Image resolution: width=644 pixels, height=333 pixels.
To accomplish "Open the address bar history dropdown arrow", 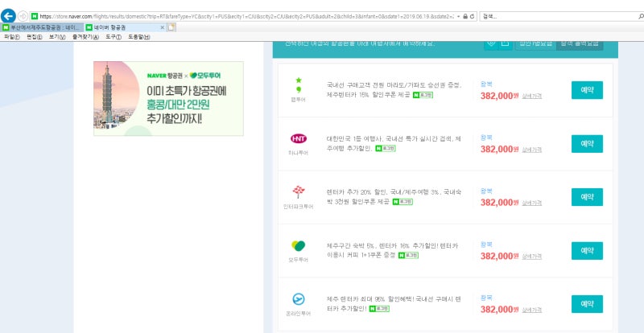I will tap(458, 16).
